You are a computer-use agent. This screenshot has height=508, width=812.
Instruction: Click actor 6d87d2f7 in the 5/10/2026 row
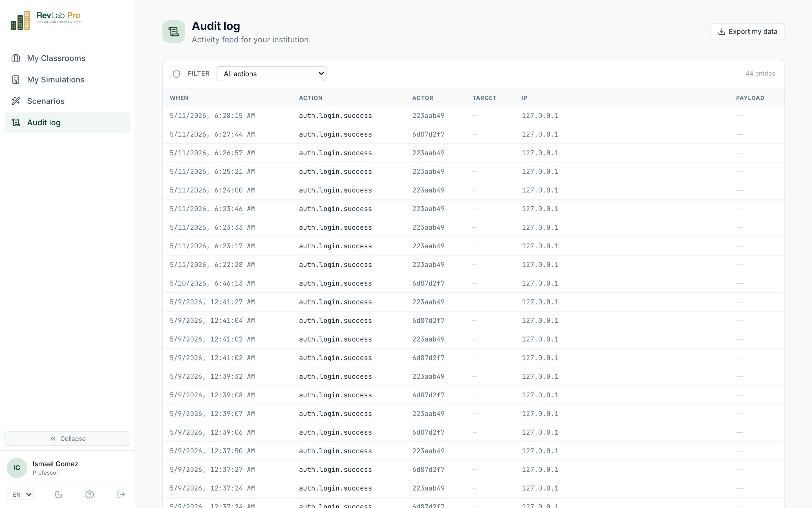[428, 284]
